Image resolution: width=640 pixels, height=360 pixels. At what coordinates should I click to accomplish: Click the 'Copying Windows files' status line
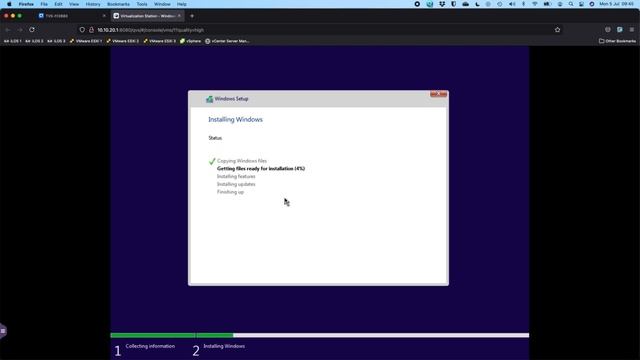click(242, 161)
